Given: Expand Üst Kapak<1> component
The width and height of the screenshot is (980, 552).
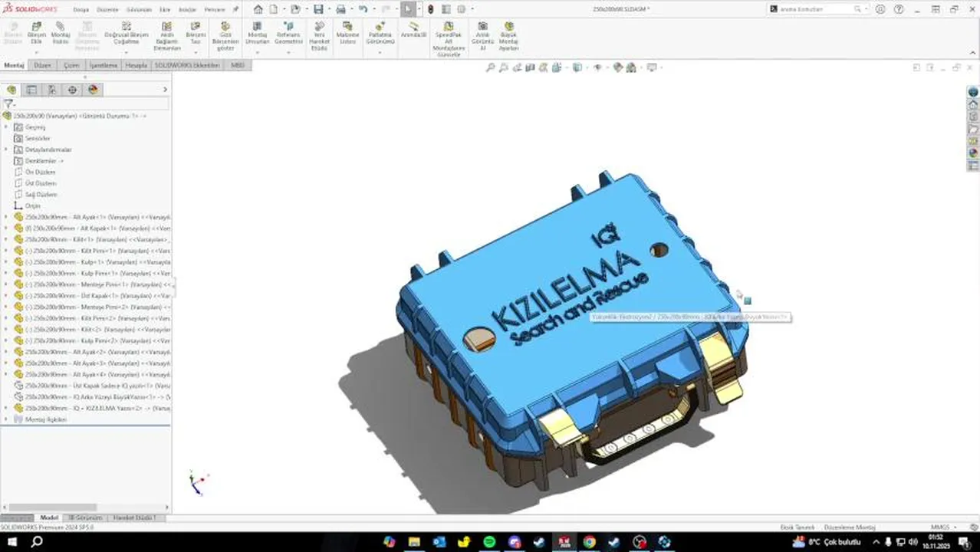Looking at the screenshot, I should pos(6,296).
